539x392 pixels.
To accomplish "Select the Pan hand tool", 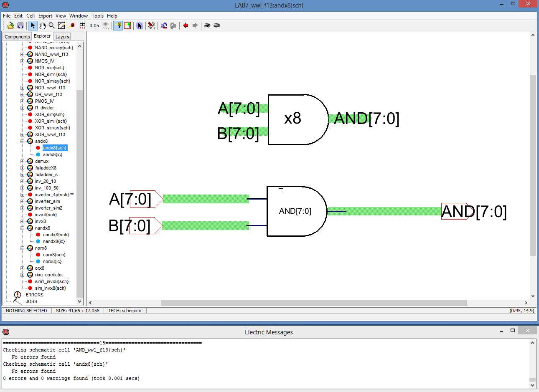I will (x=42, y=25).
